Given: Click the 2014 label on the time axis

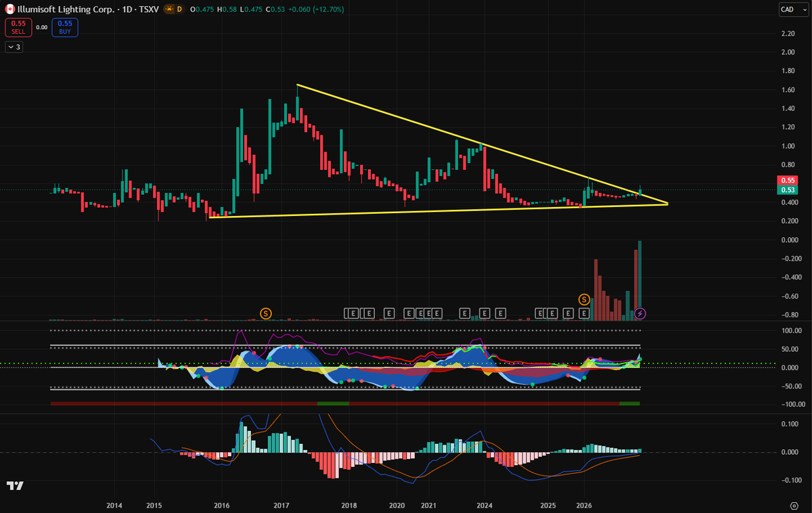Looking at the screenshot, I should 114,506.
